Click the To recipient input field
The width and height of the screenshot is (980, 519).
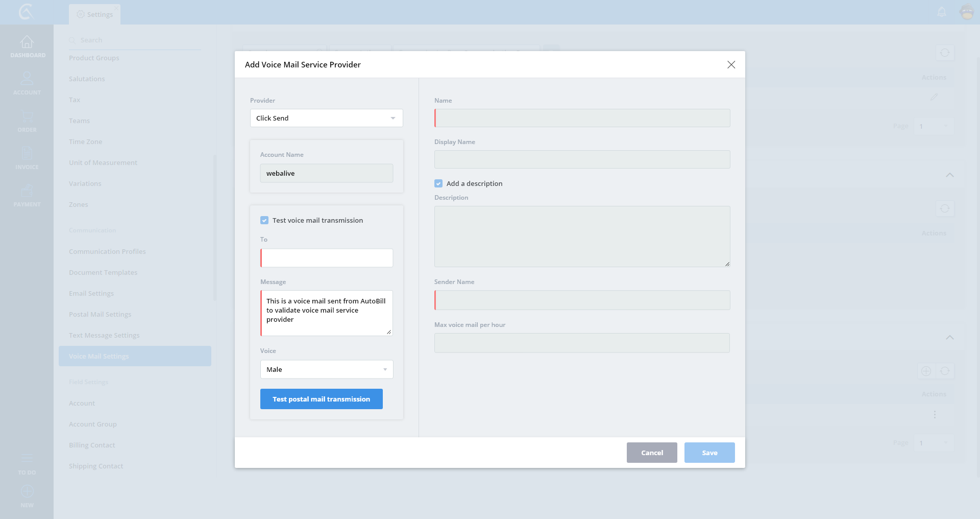(x=327, y=258)
